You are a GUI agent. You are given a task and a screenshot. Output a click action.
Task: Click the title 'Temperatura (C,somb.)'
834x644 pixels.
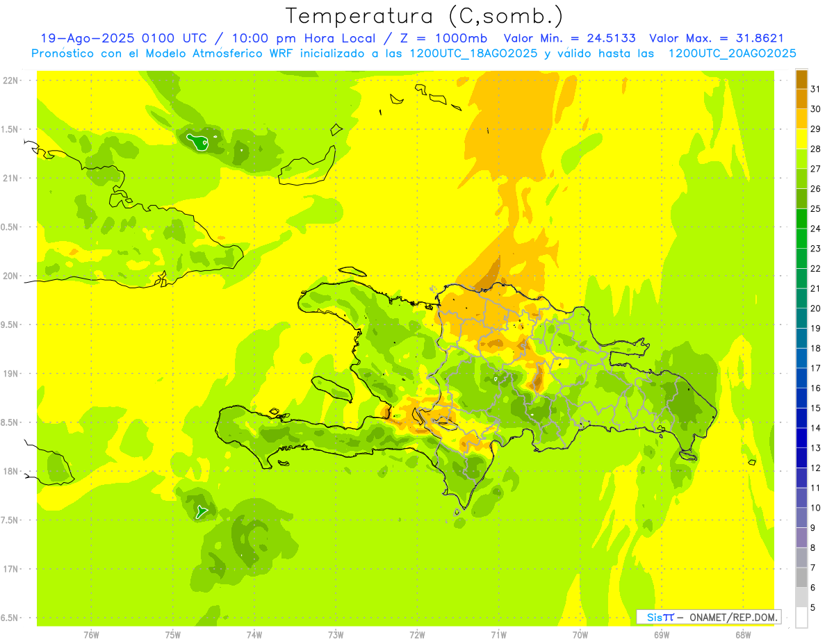coord(425,17)
